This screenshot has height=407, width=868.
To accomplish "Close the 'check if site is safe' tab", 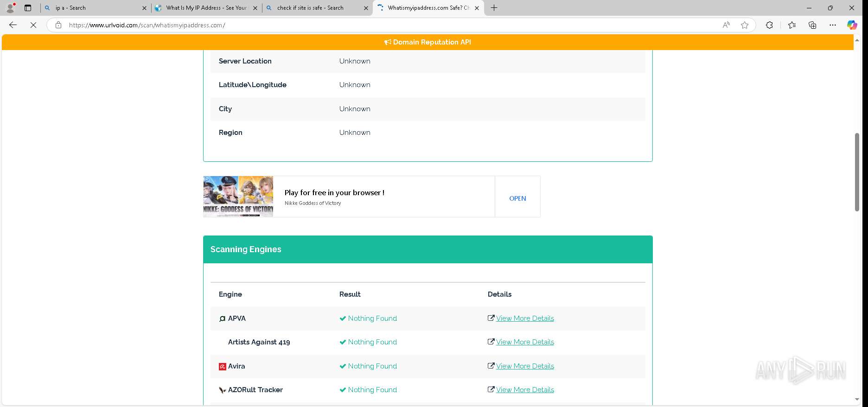I will [x=366, y=8].
